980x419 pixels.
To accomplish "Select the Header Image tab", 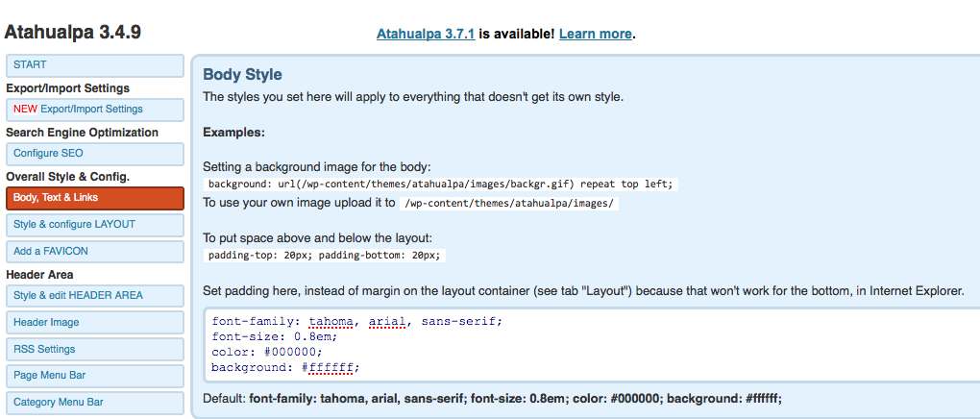I will pos(95,323).
